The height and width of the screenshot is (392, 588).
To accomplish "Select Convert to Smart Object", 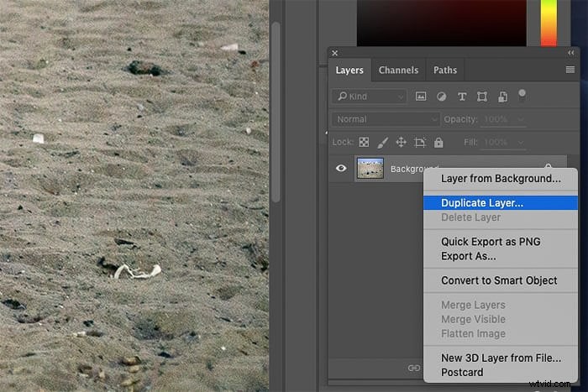I will [x=499, y=280].
